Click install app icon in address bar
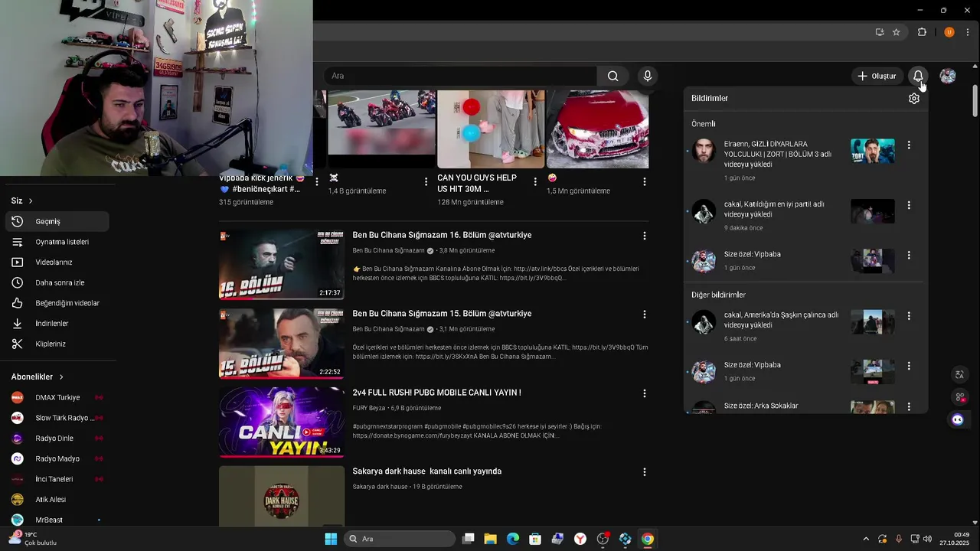 click(x=880, y=32)
